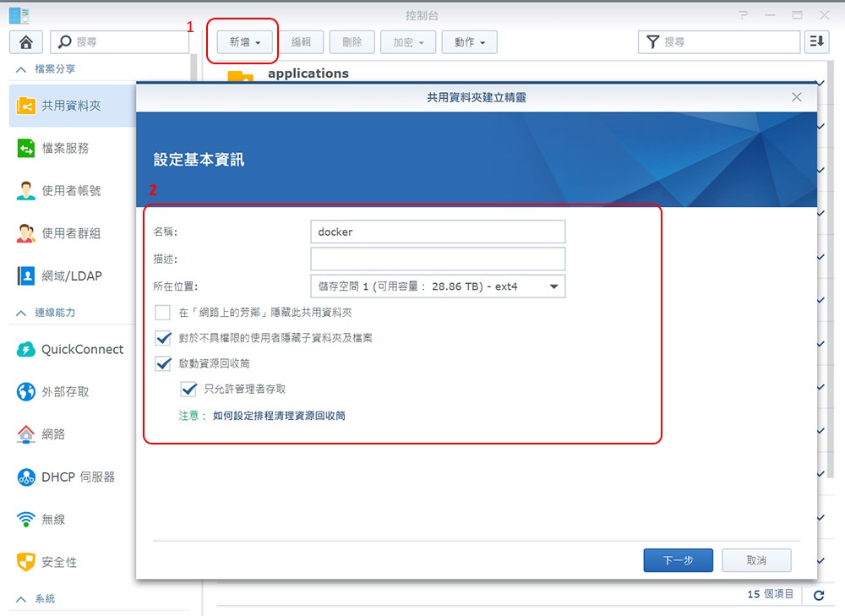This screenshot has height=616, width=845.
Task: Click the sort order icon near the search bar
Action: [816, 41]
